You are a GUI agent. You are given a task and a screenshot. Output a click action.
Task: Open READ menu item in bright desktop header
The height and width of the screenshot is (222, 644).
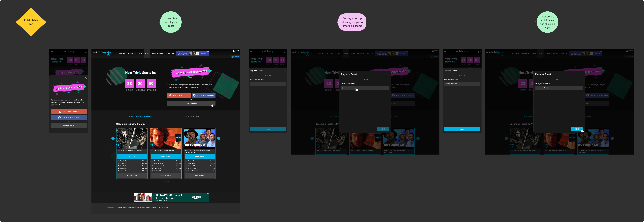tap(140, 54)
